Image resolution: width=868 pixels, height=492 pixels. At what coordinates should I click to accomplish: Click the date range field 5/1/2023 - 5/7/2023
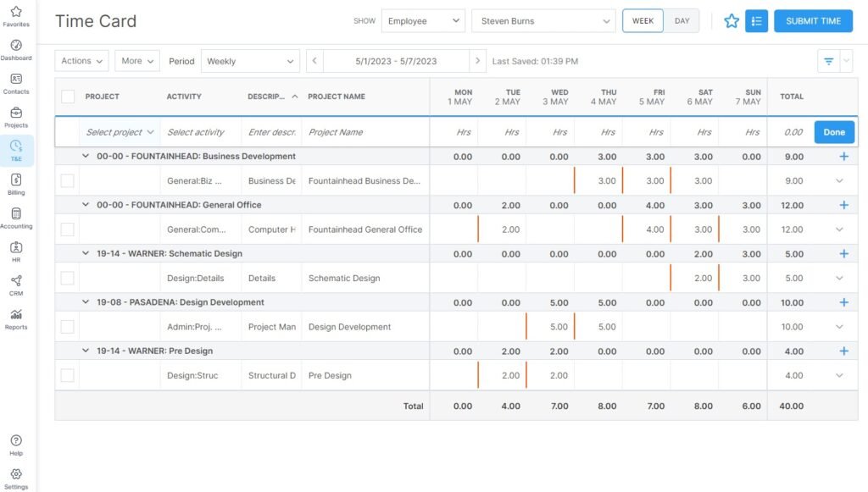pyautogui.click(x=394, y=61)
